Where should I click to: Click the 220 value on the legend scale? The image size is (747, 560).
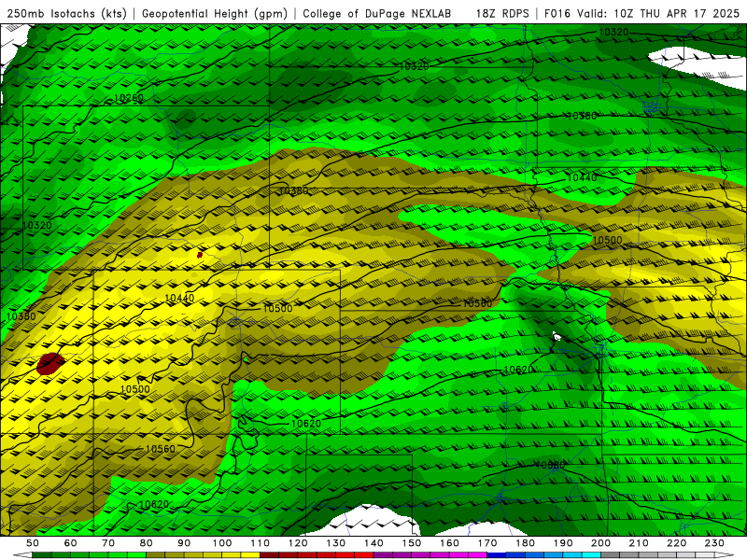tap(676, 543)
